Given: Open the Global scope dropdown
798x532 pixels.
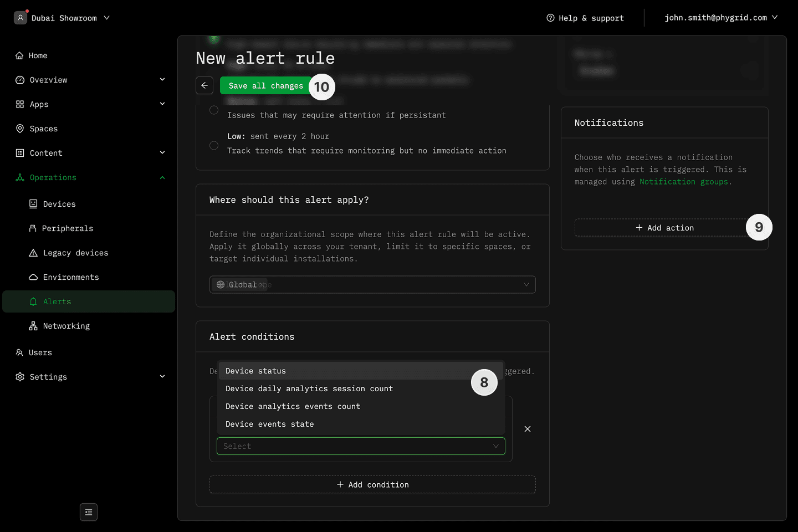Looking at the screenshot, I should [x=372, y=284].
